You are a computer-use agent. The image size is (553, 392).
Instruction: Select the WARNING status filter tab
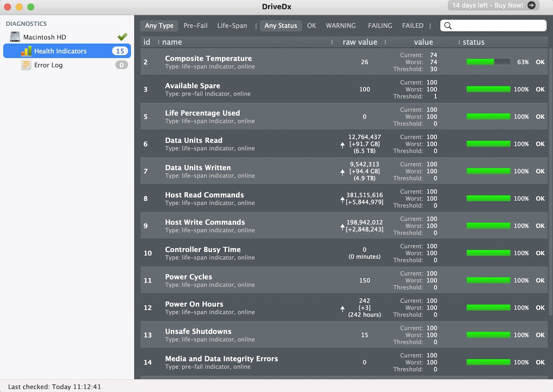pyautogui.click(x=340, y=26)
